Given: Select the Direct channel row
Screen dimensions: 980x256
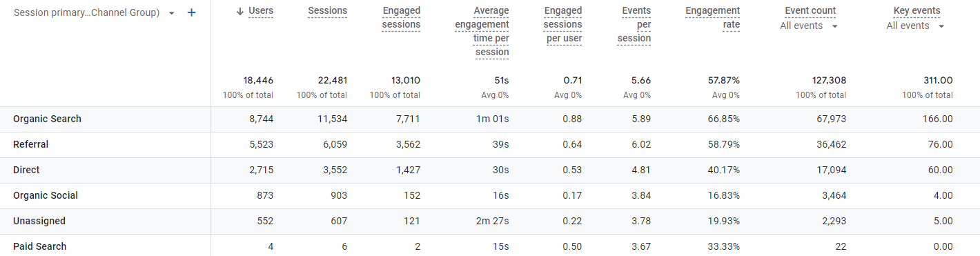Looking at the screenshot, I should pos(490,170).
